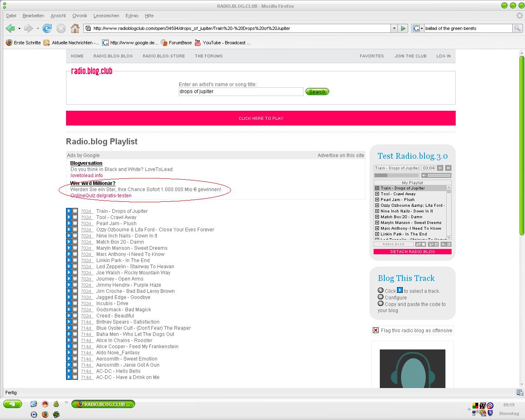Open the Bearbeiten menu

click(x=33, y=16)
